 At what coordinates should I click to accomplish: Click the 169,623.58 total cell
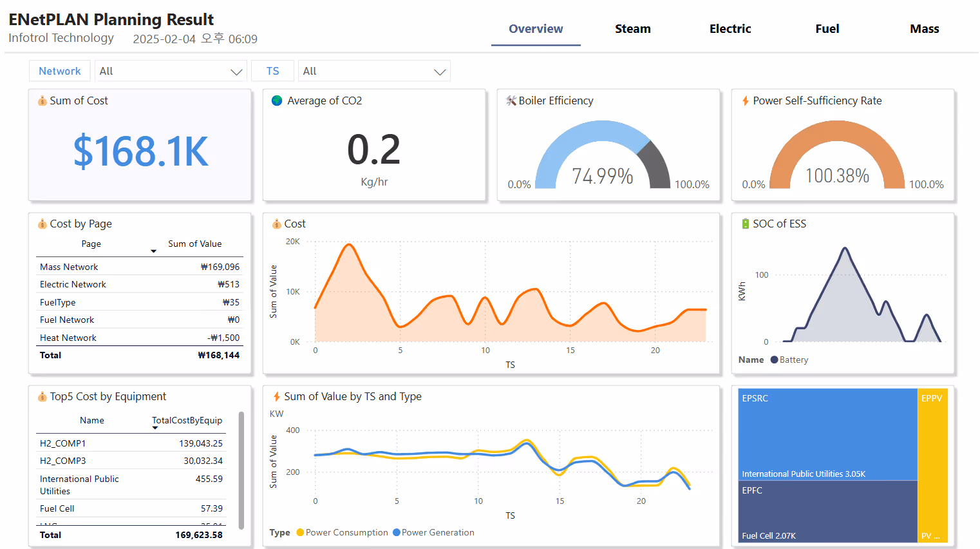point(199,535)
